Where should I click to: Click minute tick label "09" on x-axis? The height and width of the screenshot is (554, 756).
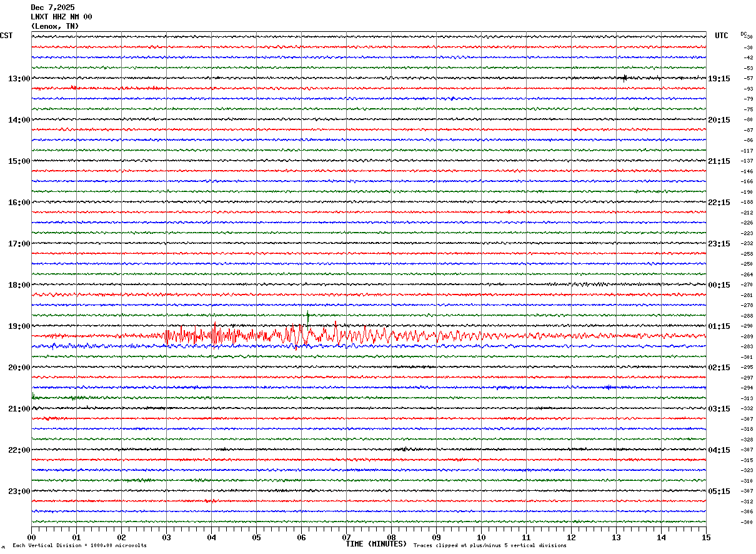[x=437, y=537]
